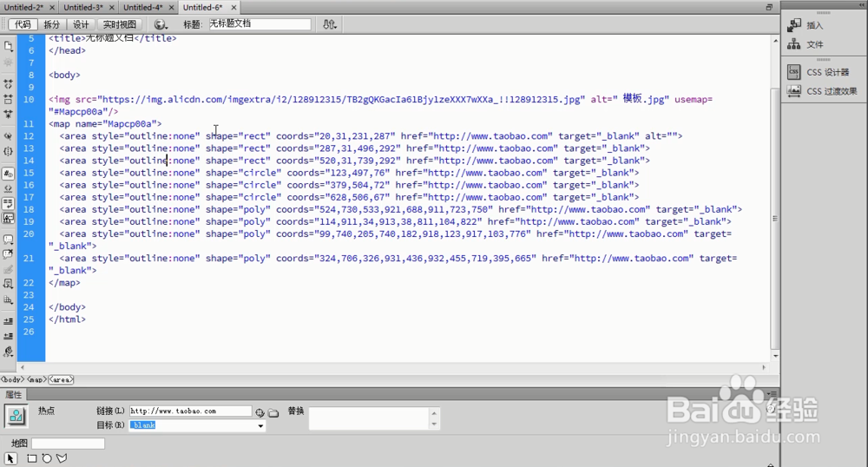The image size is (868, 467).
Task: Close Untitled-4 tab
Action: point(171,7)
